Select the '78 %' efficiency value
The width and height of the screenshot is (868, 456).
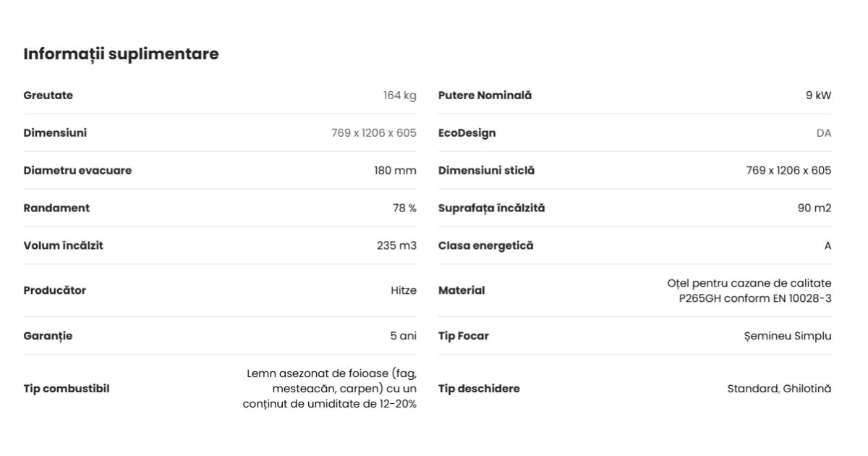(404, 208)
